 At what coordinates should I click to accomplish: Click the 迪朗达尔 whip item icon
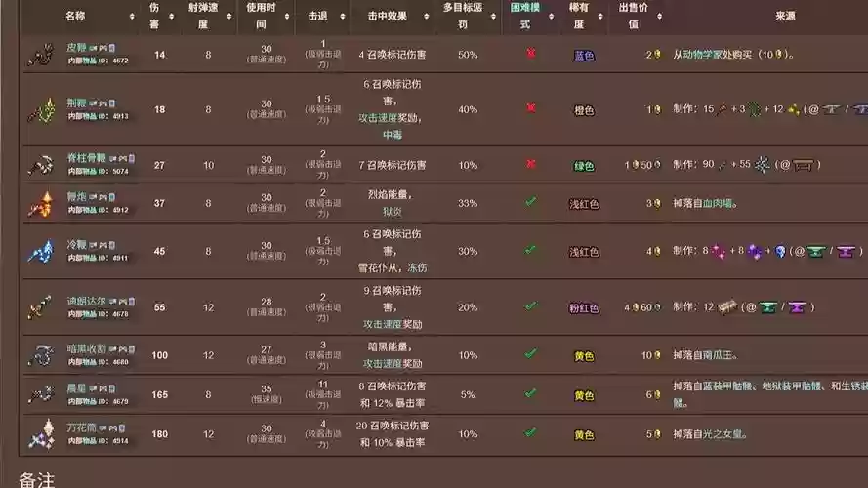[x=40, y=307]
